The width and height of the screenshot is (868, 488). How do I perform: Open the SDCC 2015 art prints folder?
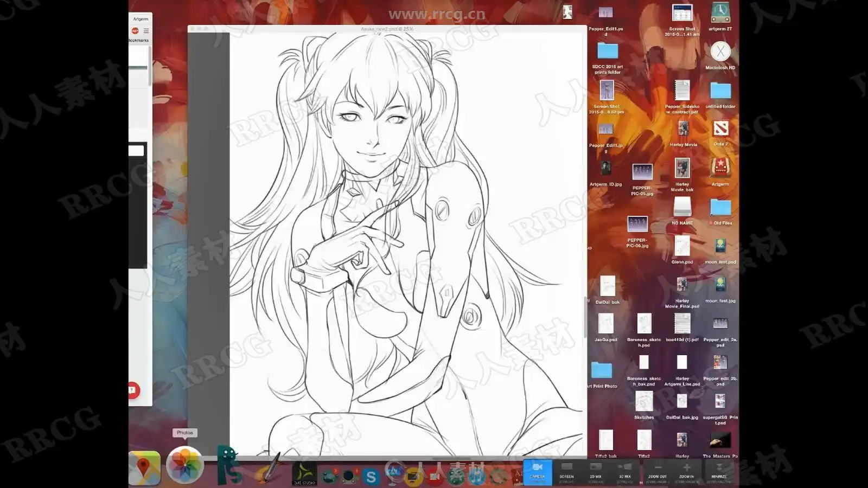tap(608, 51)
